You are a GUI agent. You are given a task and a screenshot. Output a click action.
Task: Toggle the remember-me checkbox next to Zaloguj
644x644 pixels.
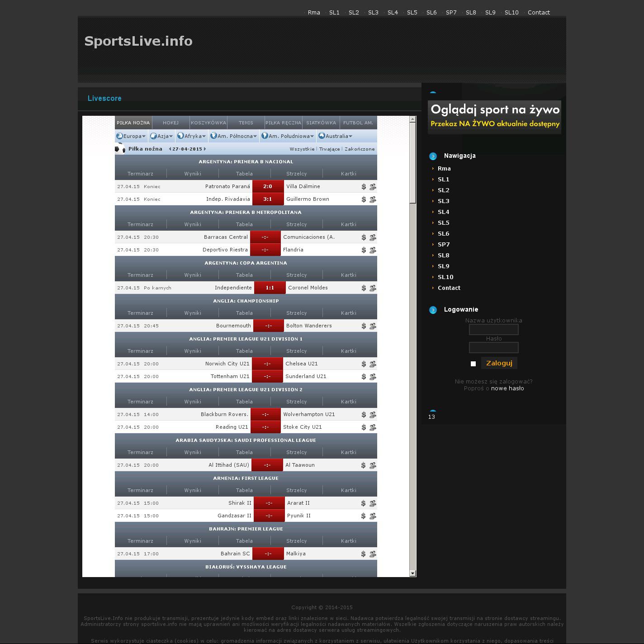[x=473, y=364]
